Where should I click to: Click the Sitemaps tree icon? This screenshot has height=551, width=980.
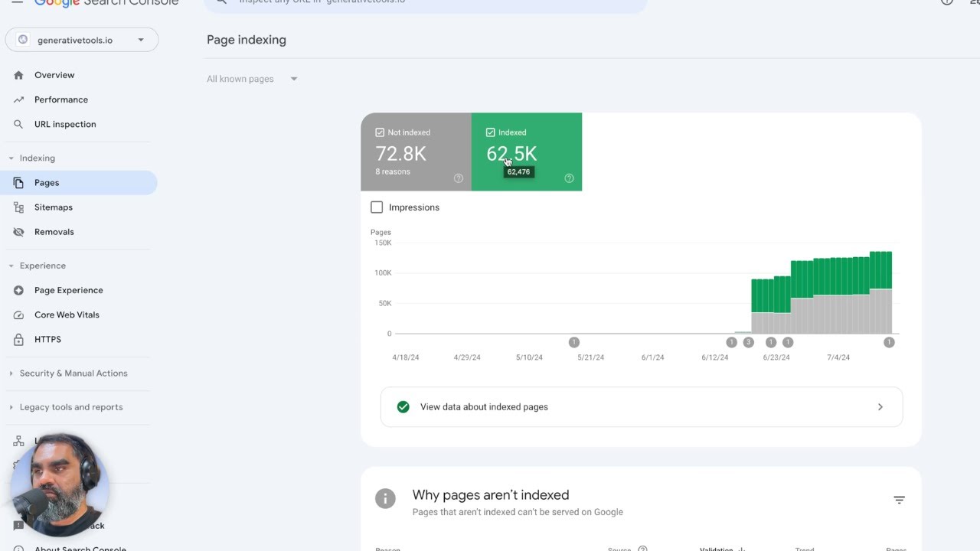(18, 207)
